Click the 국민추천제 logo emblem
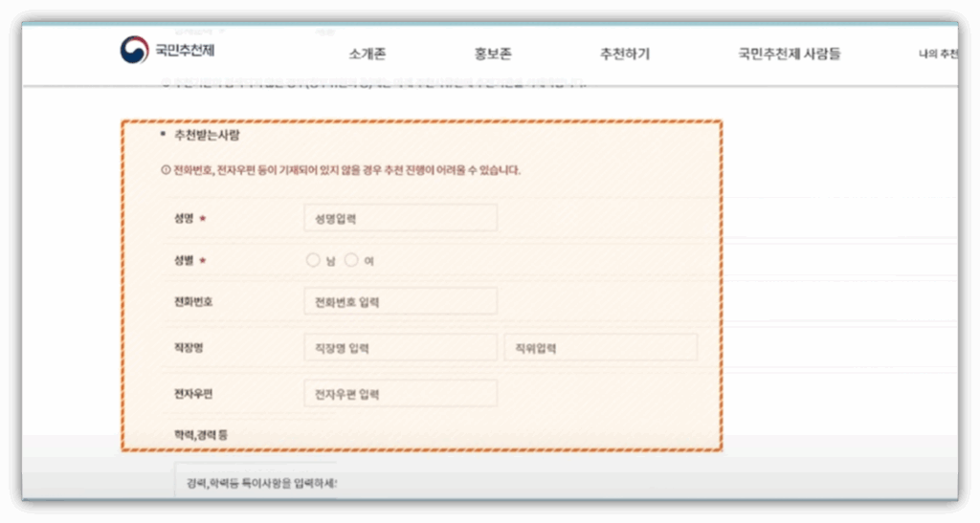The height and width of the screenshot is (523, 980). click(x=134, y=50)
